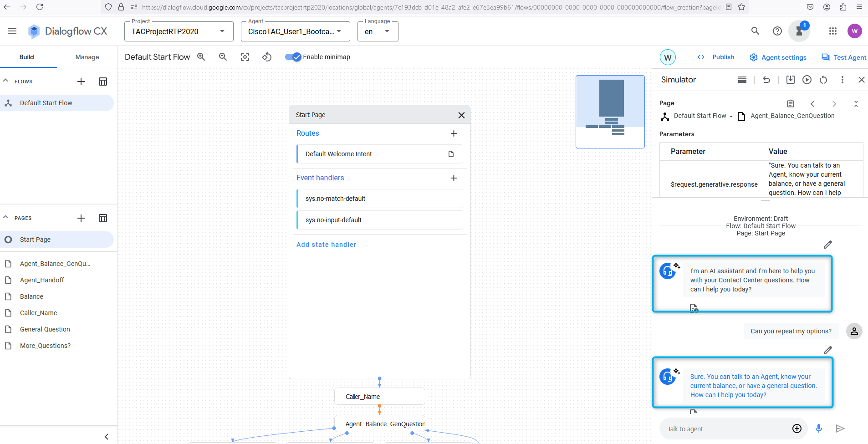The width and height of the screenshot is (868, 444).
Task: Add a new event handler
Action: [x=454, y=178]
